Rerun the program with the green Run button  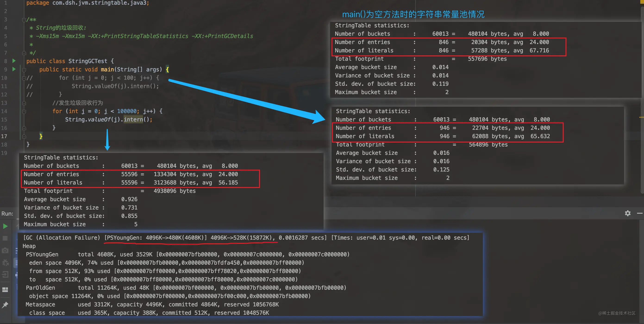5,226
